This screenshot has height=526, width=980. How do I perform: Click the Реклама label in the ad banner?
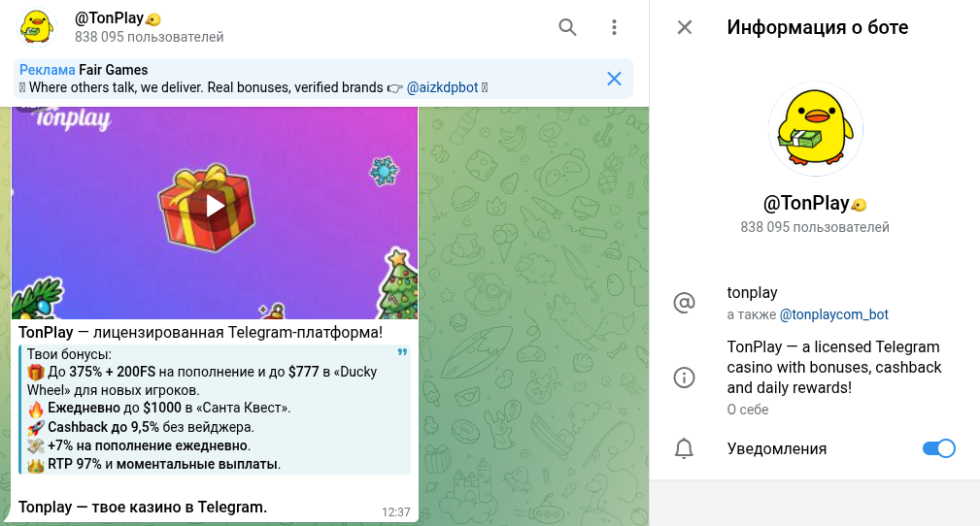click(47, 70)
